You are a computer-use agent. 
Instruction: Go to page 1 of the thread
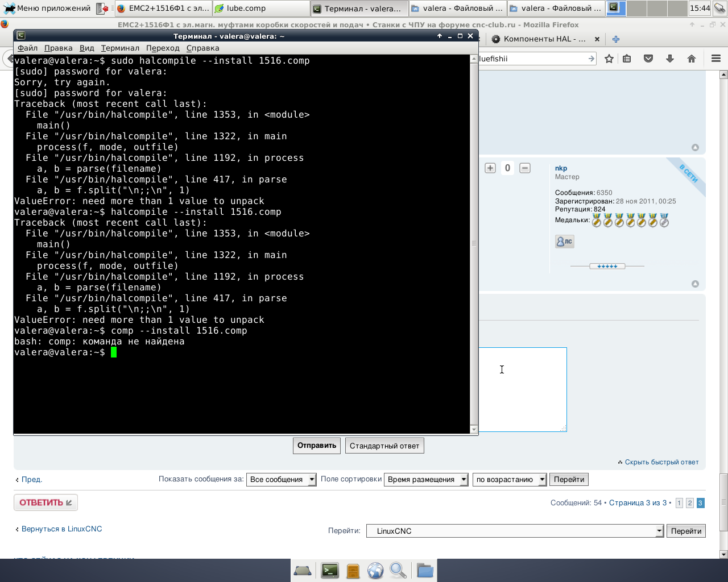[x=679, y=503]
